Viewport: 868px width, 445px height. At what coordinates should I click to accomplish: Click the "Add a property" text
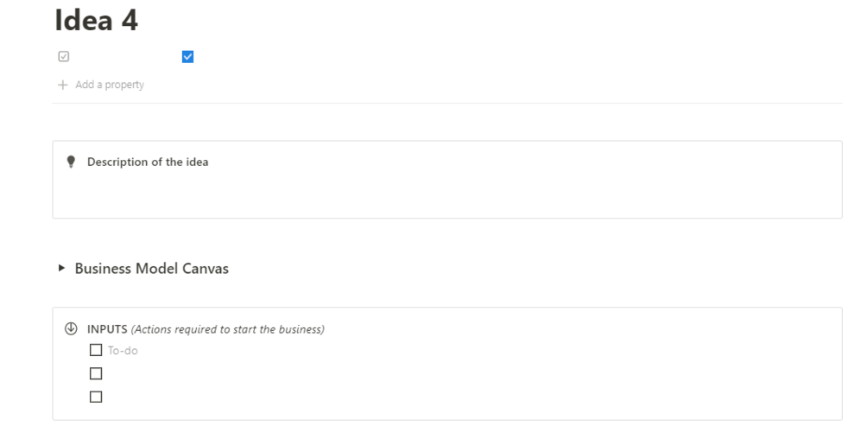pos(110,85)
